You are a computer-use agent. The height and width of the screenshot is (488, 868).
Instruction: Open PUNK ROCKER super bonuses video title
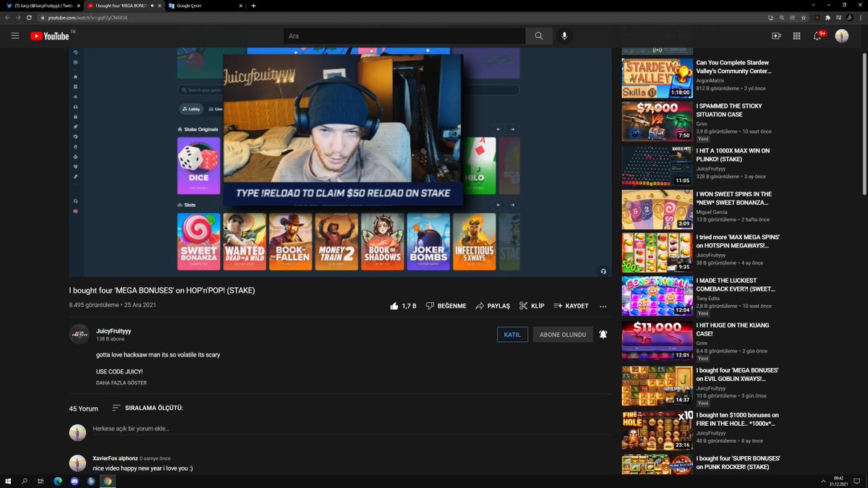(x=738, y=462)
